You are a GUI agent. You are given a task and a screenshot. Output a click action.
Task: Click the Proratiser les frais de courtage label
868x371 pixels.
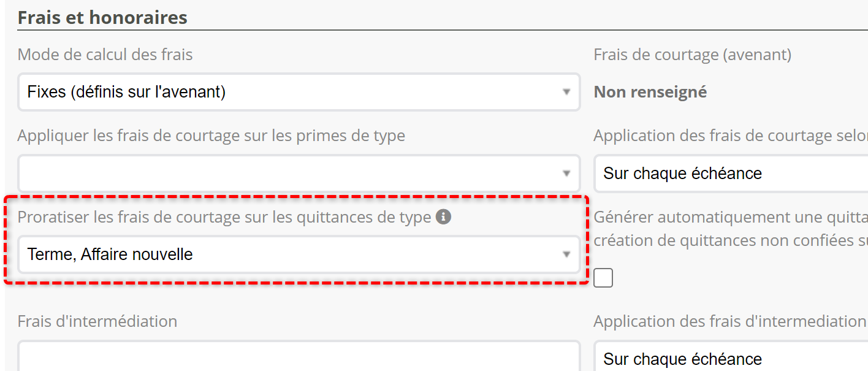click(224, 217)
